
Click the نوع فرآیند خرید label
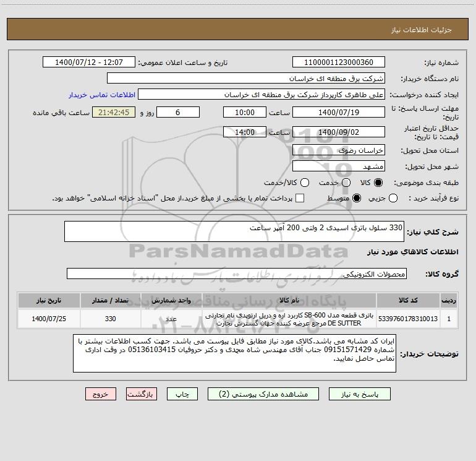point(433,198)
